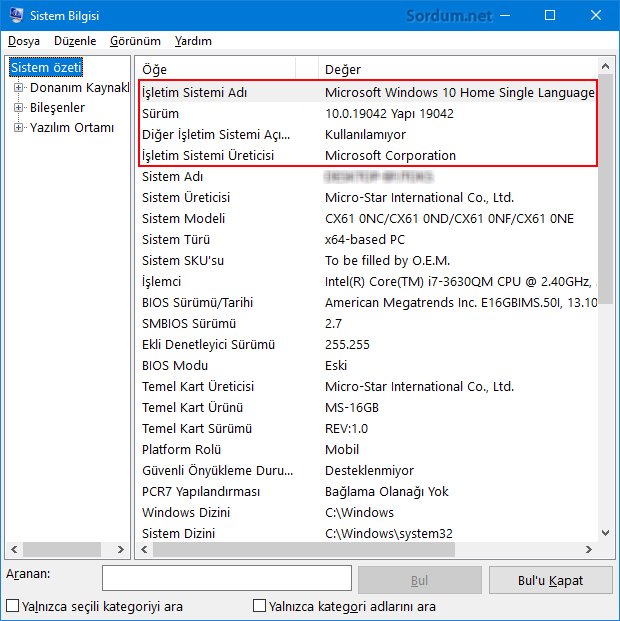Enable Yalnızca seçili kategoriyi ara checkbox
Viewport: 620px width, 621px height.
click(x=12, y=606)
